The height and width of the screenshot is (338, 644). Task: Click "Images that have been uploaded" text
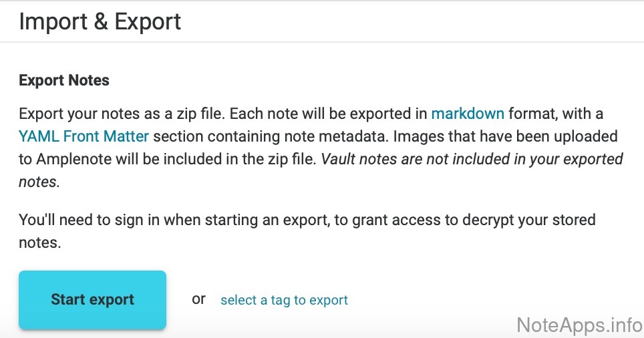(506, 136)
